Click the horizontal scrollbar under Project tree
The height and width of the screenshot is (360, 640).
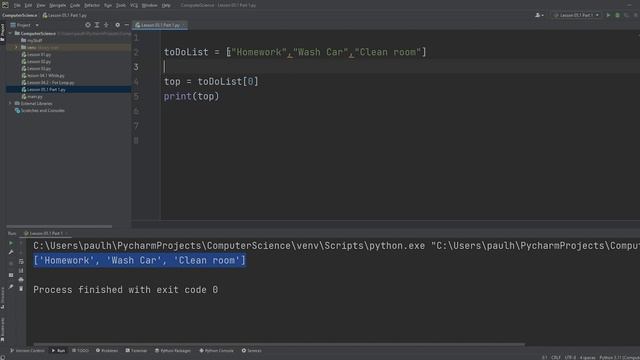point(59,226)
